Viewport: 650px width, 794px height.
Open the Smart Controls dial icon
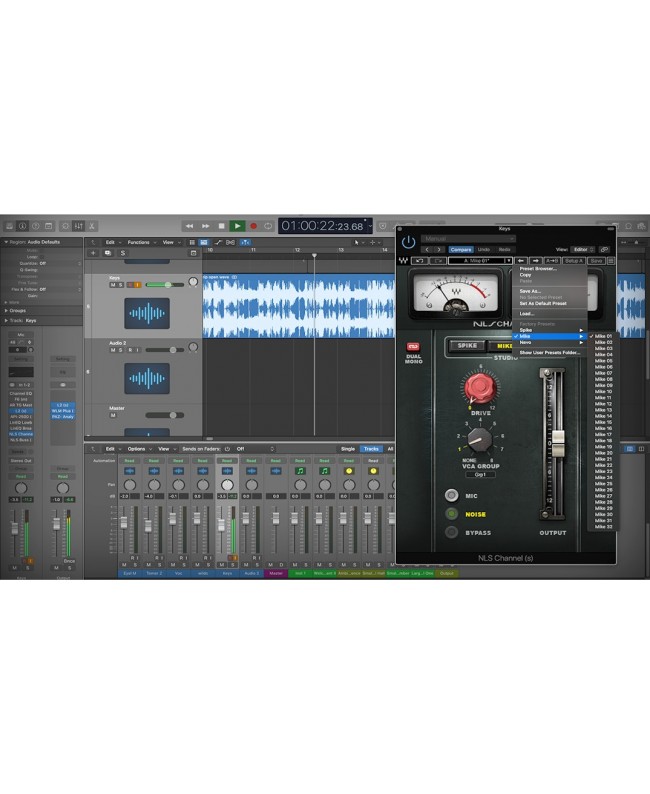(65, 226)
